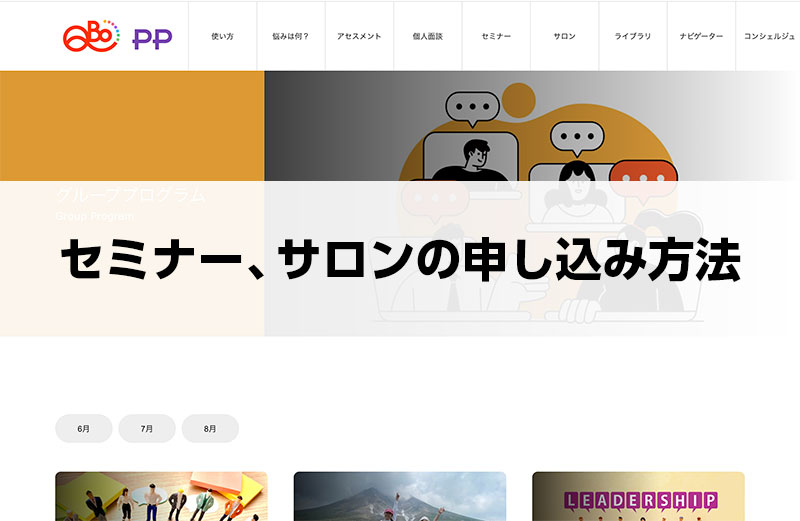The image size is (800, 521).
Task: Navigate to the サロン section
Action: [x=564, y=36]
